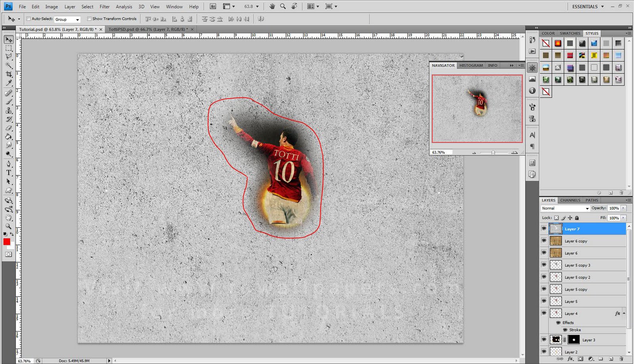634x364 pixels.
Task: Add a layer style with the fx button
Action: [x=570, y=359]
